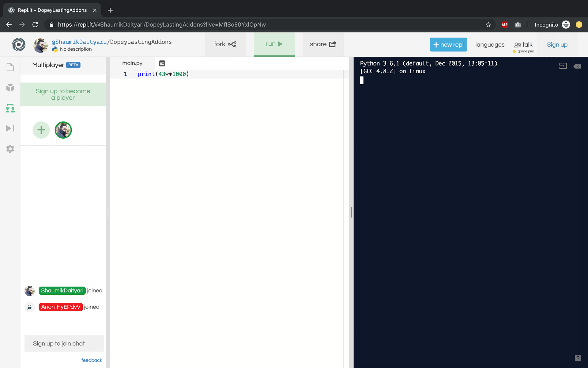This screenshot has width=588, height=368.
Task: Clear the console output
Action: point(577,66)
